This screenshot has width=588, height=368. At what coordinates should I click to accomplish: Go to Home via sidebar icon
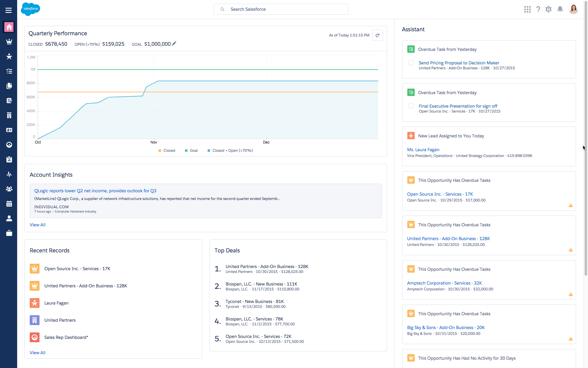(9, 27)
